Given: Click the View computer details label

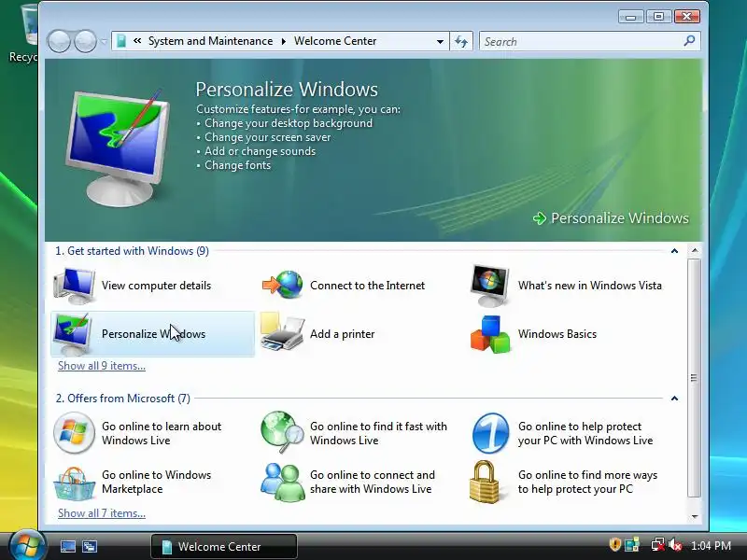Looking at the screenshot, I should [156, 286].
